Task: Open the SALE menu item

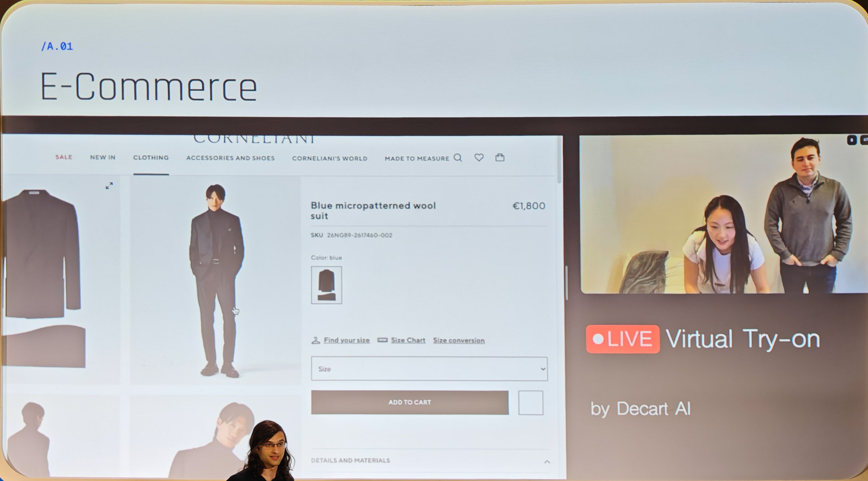Action: pos(63,157)
